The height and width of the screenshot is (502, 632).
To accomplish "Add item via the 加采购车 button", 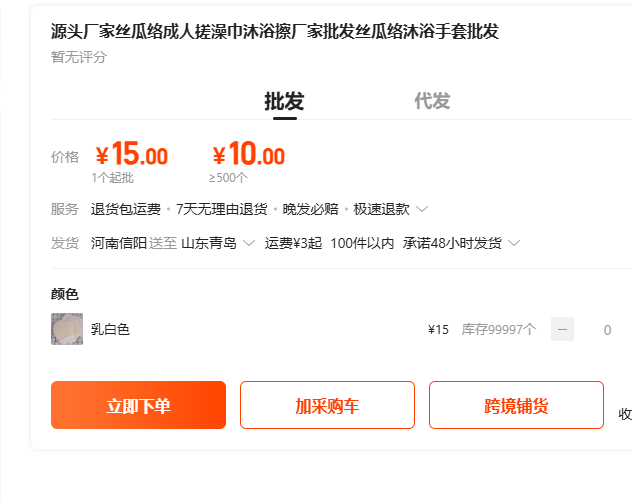I will (327, 405).
